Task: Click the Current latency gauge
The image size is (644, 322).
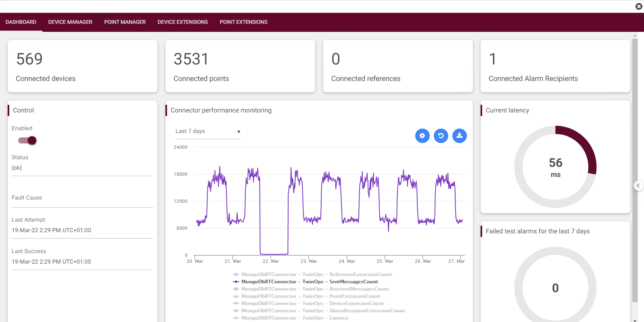Action: coord(555,167)
